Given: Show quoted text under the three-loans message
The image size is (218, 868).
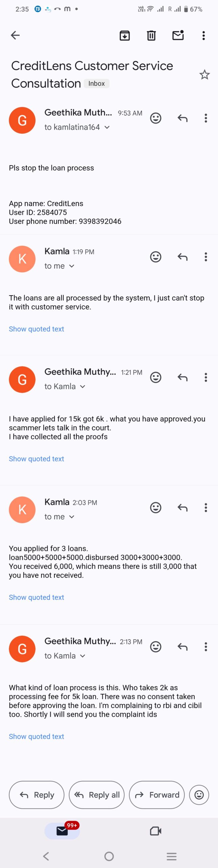Looking at the screenshot, I should pyautogui.click(x=36, y=597).
